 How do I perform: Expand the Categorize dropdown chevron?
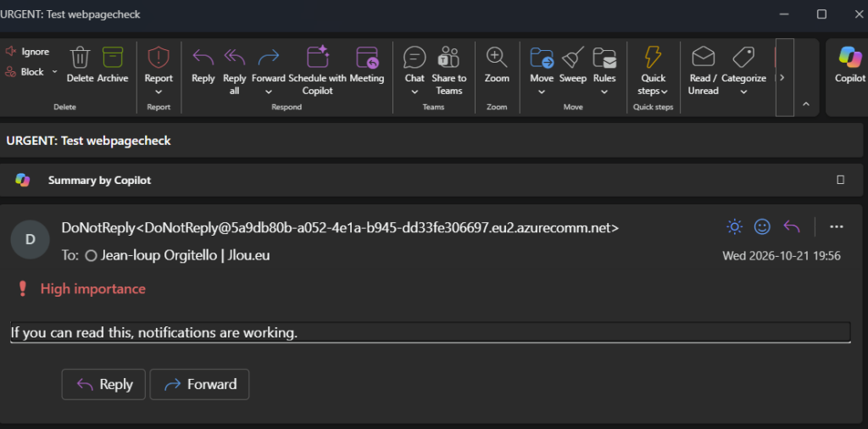tap(743, 92)
